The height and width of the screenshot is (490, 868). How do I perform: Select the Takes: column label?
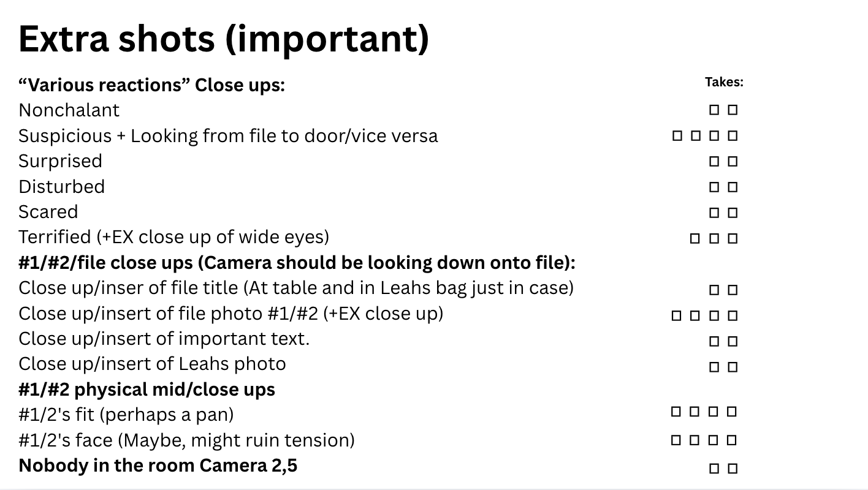click(x=724, y=82)
